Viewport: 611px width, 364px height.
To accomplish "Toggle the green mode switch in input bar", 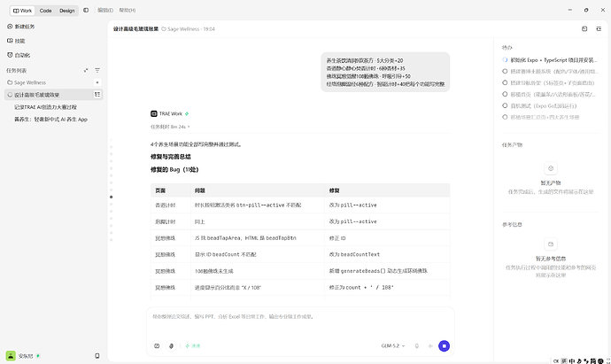I will [x=193, y=345].
